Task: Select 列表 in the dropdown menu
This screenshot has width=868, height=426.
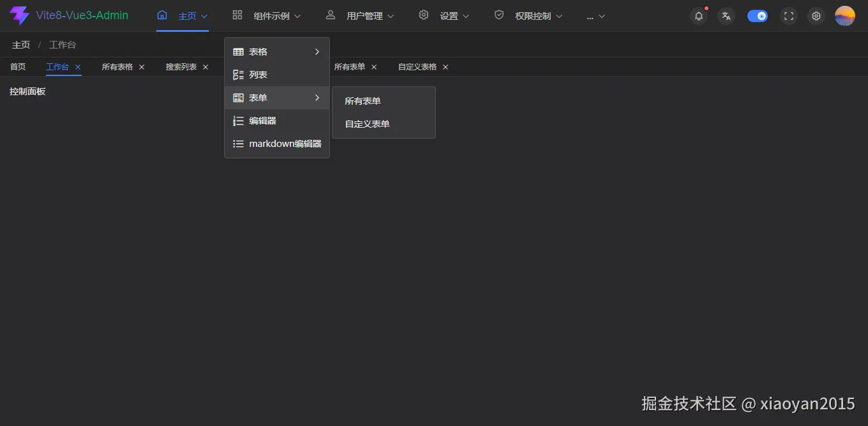Action: pyautogui.click(x=277, y=75)
